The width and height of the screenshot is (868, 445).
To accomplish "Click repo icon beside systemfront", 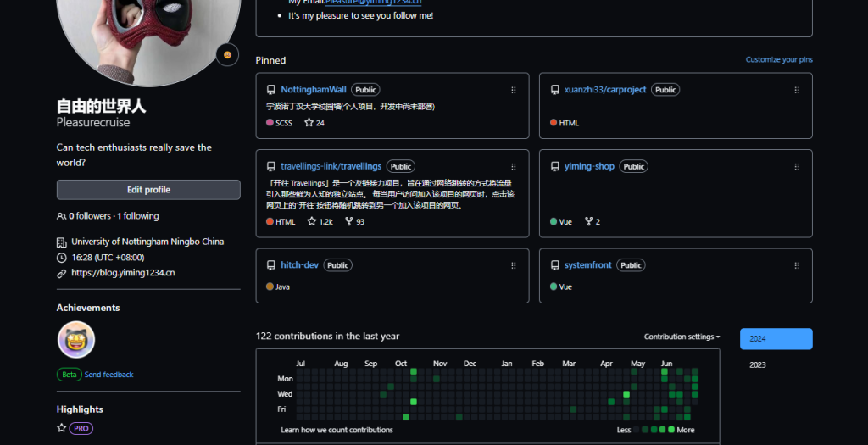I will (554, 265).
